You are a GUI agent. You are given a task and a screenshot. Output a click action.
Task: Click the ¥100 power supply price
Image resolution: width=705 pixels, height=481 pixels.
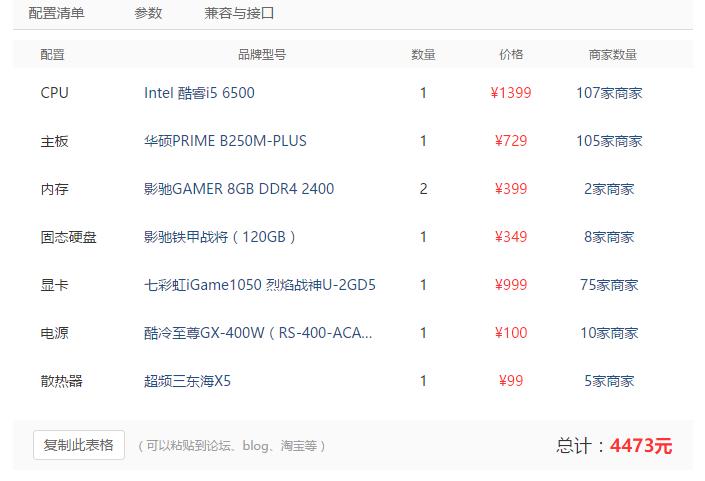pyautogui.click(x=511, y=333)
